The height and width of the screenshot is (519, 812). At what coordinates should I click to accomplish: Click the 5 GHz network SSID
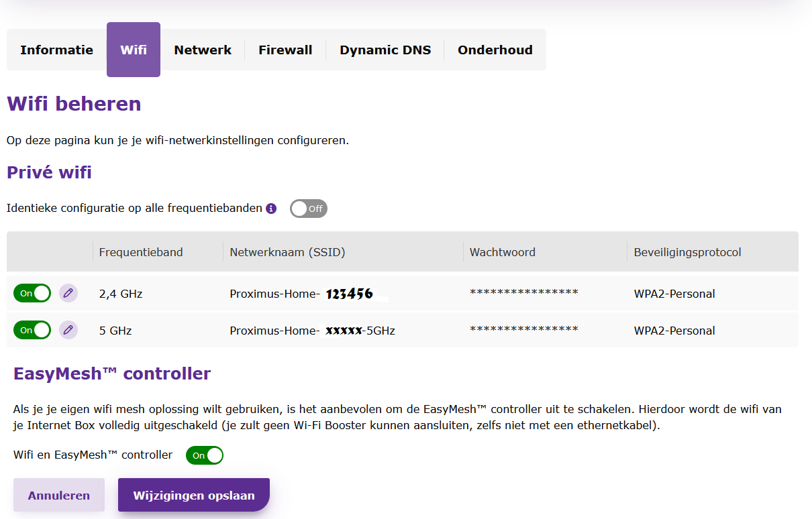tap(312, 331)
